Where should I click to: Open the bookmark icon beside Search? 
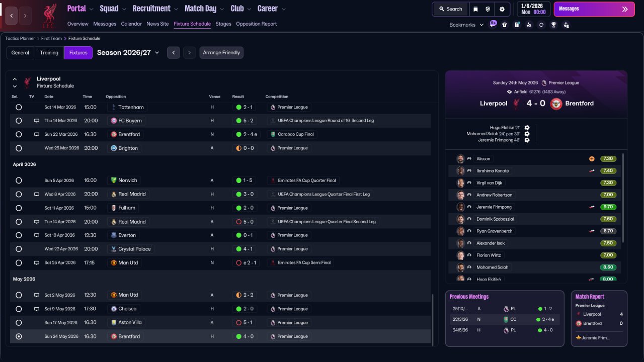tap(476, 9)
